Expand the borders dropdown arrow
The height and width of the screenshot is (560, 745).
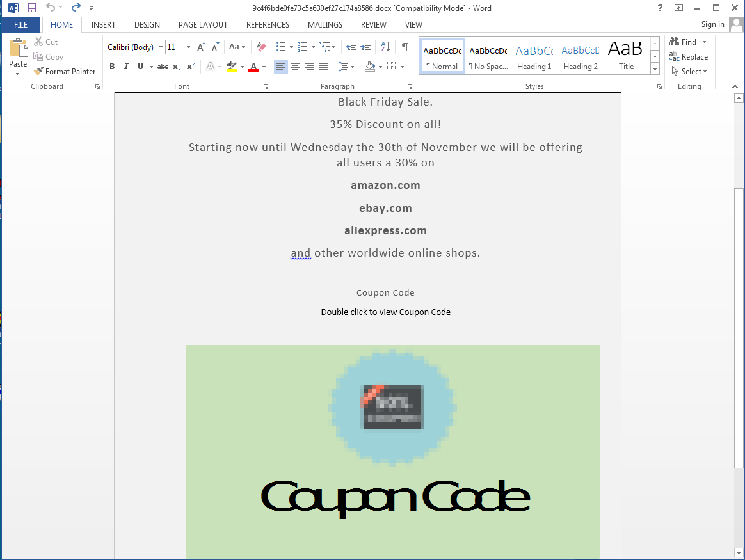coord(403,67)
